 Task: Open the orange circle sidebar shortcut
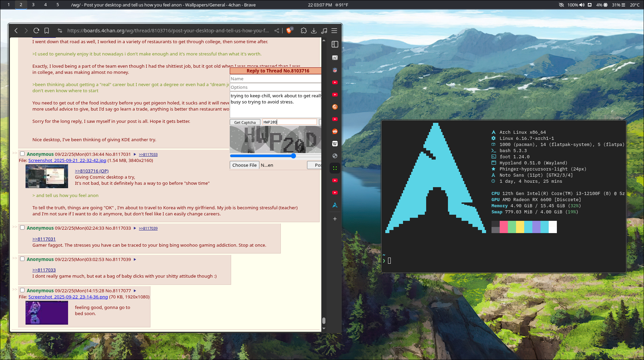click(x=335, y=107)
